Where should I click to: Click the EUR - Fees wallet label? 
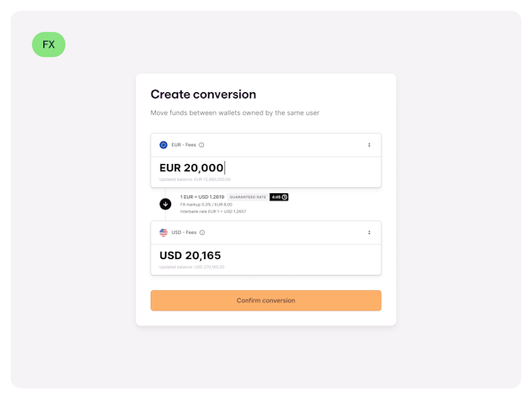click(184, 145)
